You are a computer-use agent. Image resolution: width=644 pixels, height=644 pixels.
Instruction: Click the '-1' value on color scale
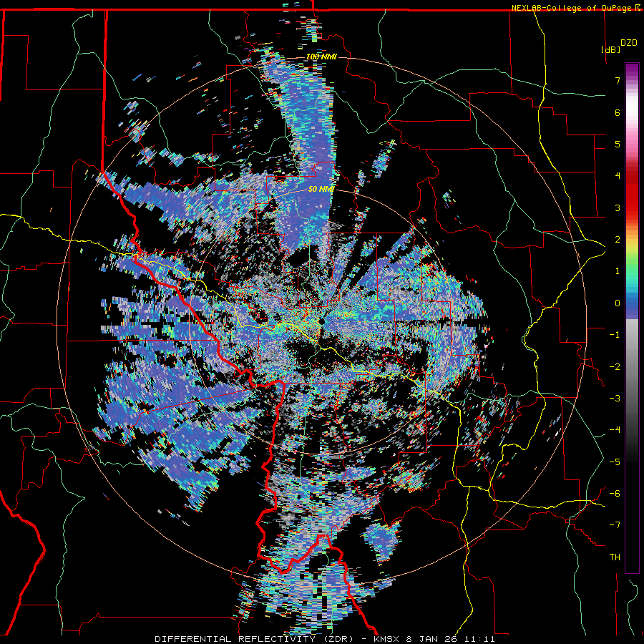[615, 335]
